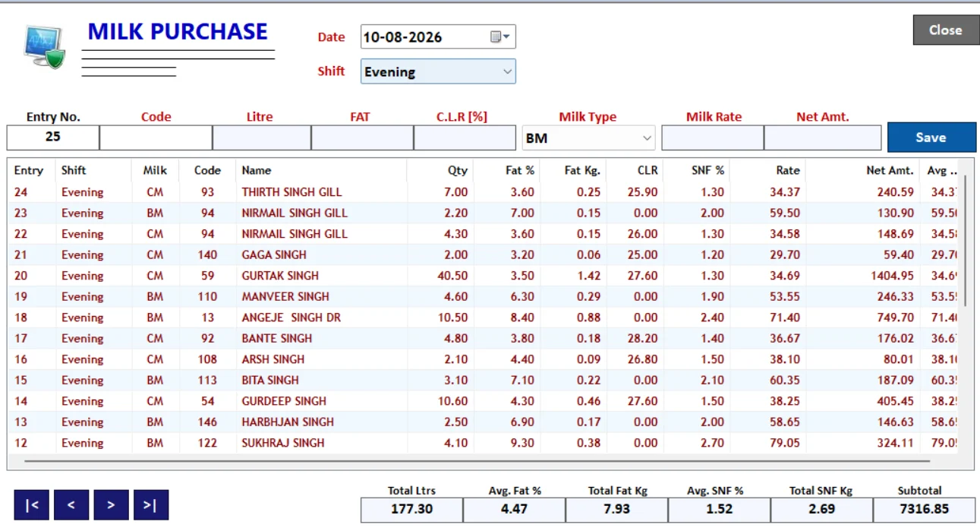
Task: Click net amount cell 1404.95
Action: tap(892, 276)
